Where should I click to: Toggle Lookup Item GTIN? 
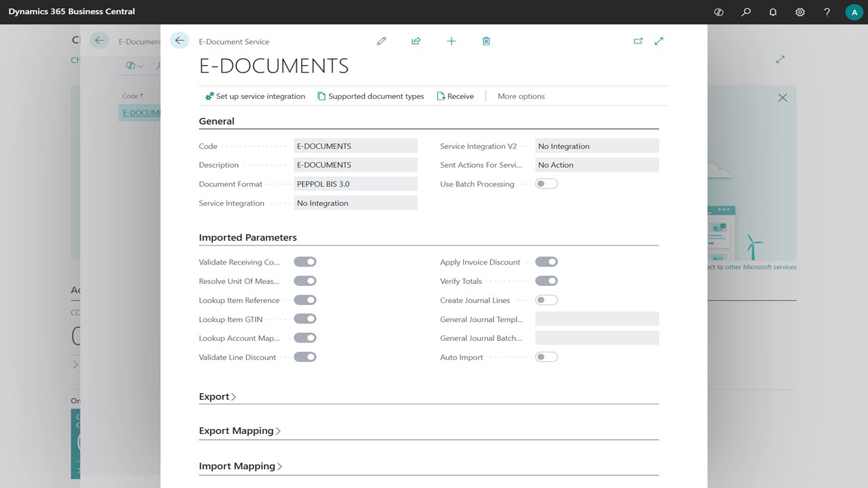point(305,319)
